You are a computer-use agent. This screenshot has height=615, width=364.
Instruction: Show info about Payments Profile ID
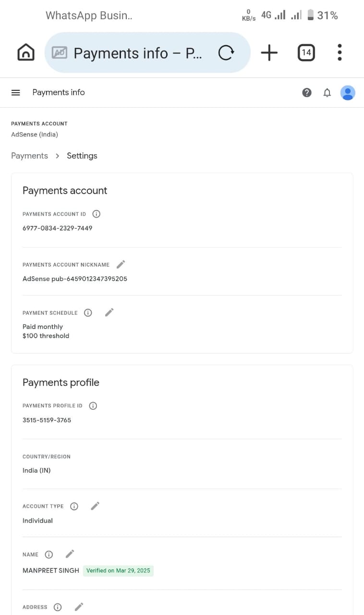93,406
